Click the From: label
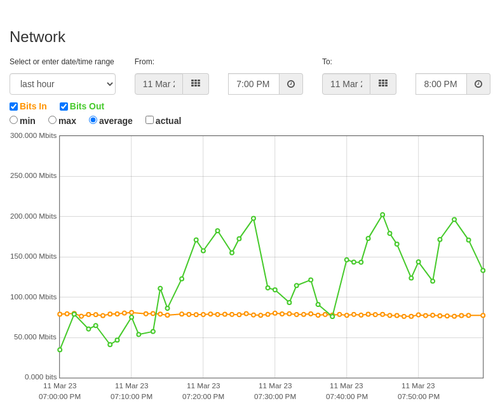Screen dimensions: 500x403 pos(144,62)
